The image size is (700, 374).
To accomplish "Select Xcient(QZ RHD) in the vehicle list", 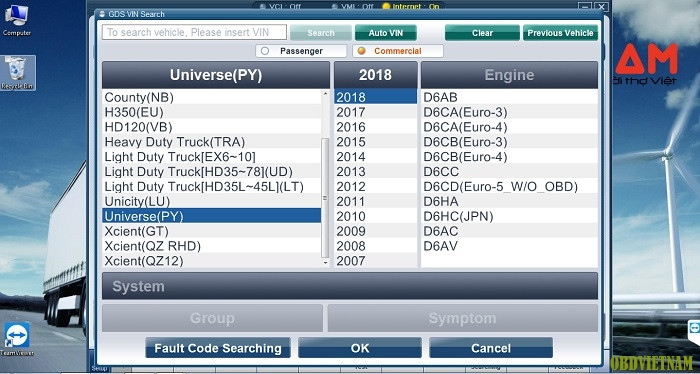I will point(212,246).
